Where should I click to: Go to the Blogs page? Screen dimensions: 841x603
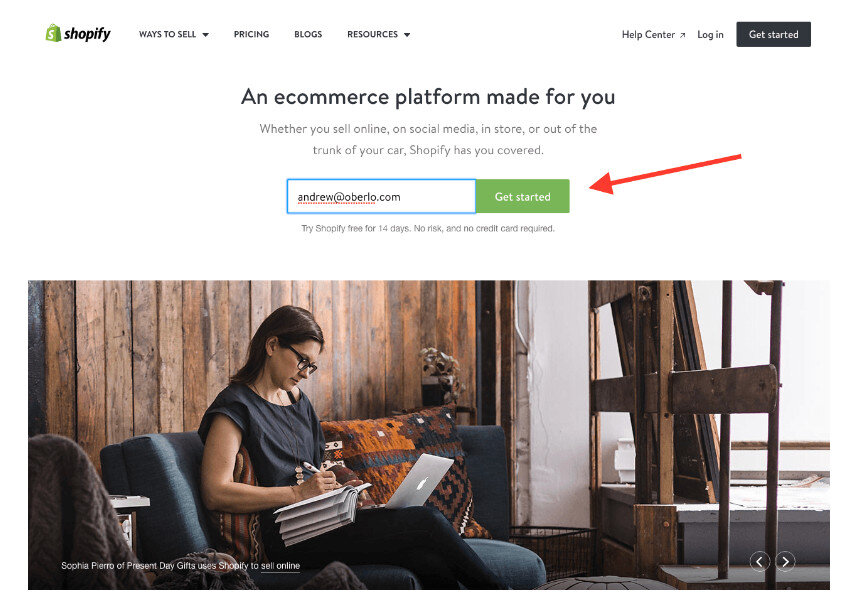(308, 34)
